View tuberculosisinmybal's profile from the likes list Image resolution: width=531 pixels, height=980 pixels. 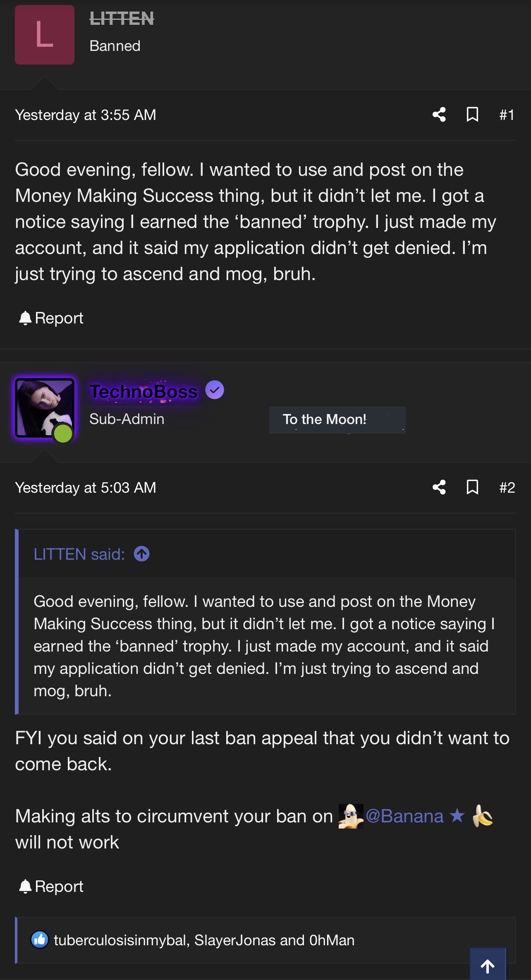[x=121, y=940]
